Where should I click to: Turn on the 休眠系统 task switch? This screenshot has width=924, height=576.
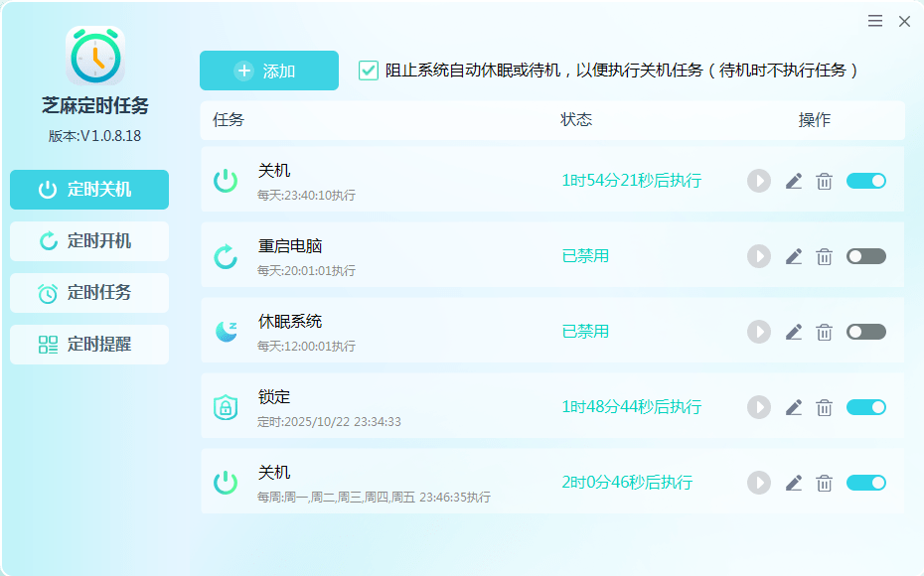[865, 331]
